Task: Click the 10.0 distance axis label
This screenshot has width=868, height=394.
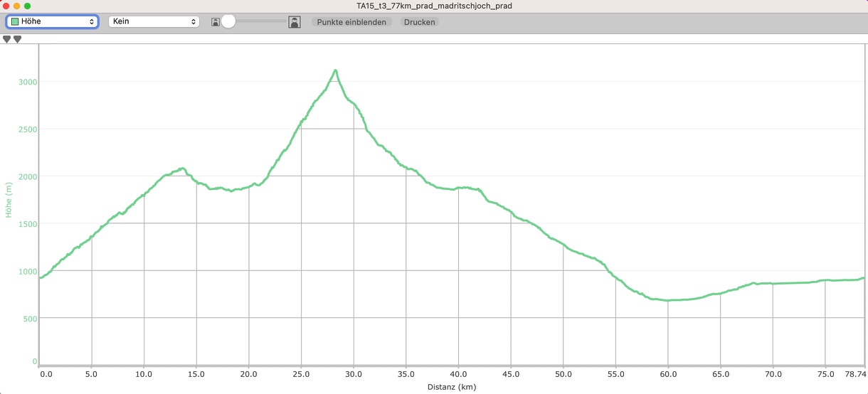Action: (144, 373)
